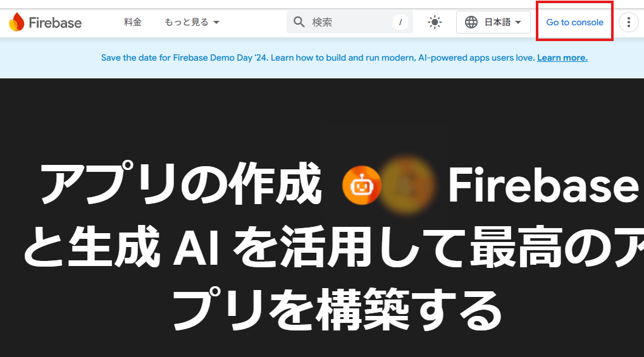Screen dimensions: 644x357
Task: Follow the Learn more link in banner
Action: click(562, 58)
